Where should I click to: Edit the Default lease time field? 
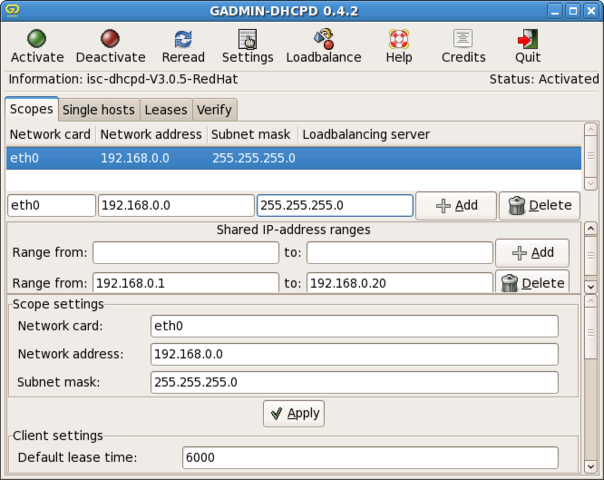click(x=370, y=457)
